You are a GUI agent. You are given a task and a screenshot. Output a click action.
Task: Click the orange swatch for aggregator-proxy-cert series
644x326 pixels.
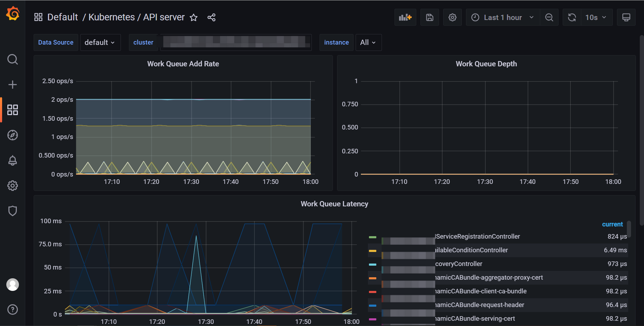[372, 278]
